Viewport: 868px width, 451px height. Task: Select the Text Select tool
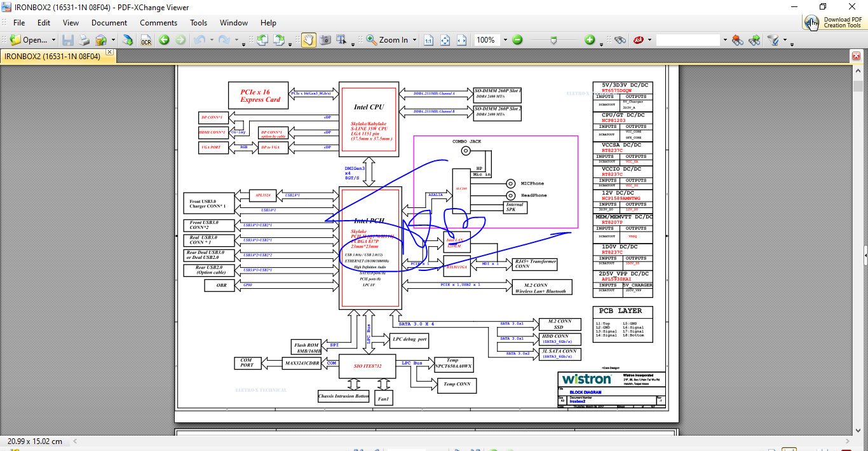(342, 40)
